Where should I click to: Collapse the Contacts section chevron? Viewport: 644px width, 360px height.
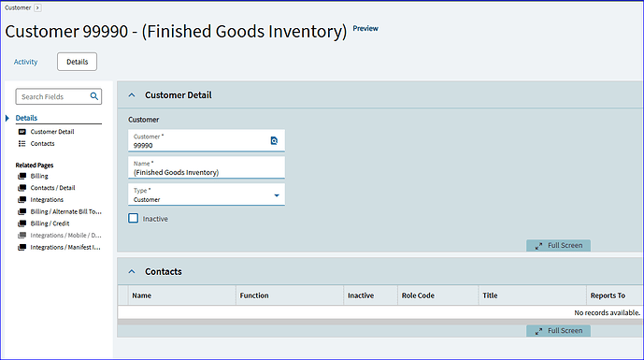132,272
